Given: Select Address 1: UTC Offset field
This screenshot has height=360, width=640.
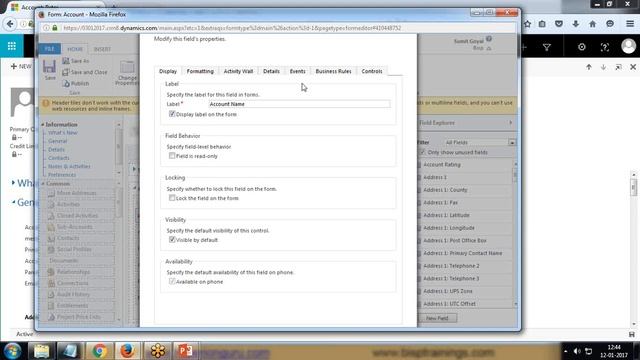Looking at the screenshot, I should click(x=449, y=304).
